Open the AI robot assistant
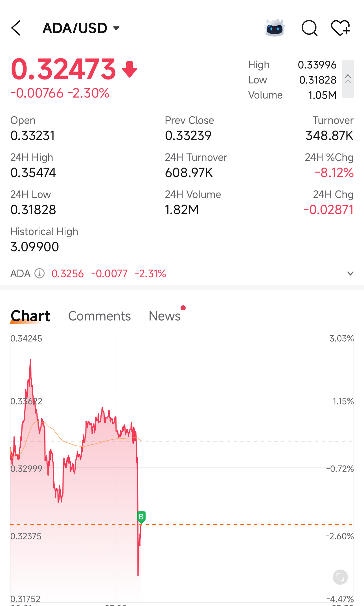This screenshot has height=606, width=364. tap(275, 28)
